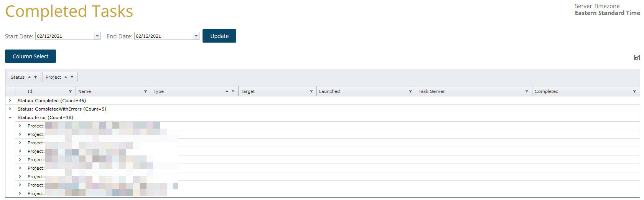
Task: Click the Launched column filter icon
Action: [410, 91]
